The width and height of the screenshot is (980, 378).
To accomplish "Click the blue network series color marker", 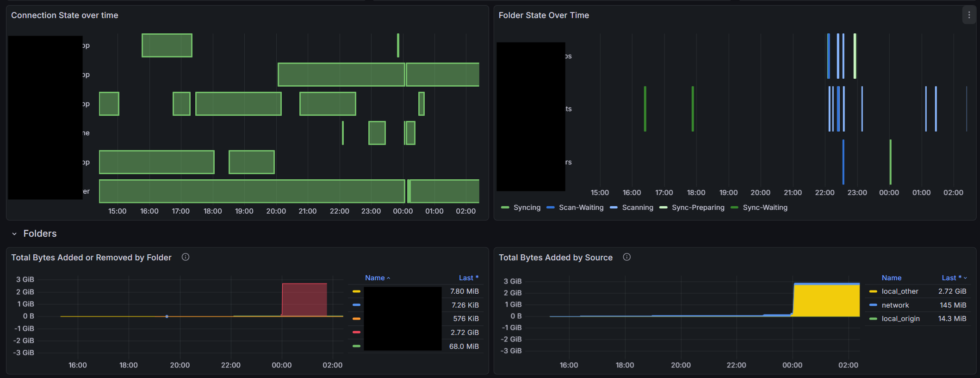I will (873, 305).
